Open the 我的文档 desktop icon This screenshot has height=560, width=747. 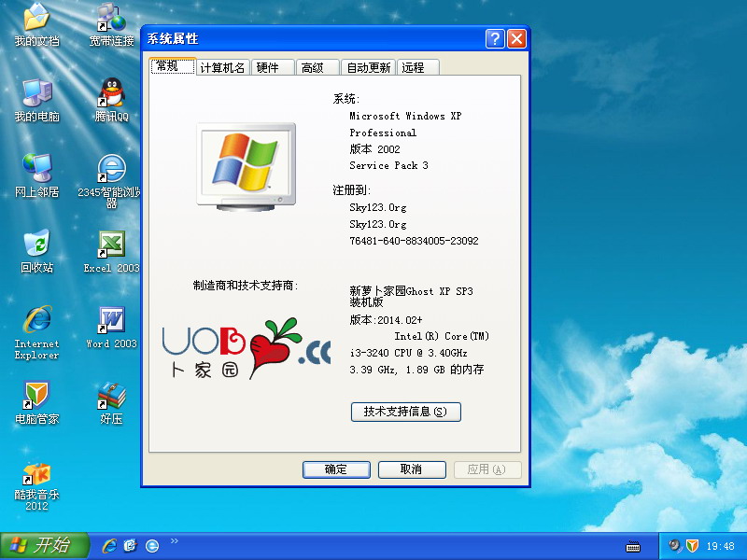coord(36,19)
